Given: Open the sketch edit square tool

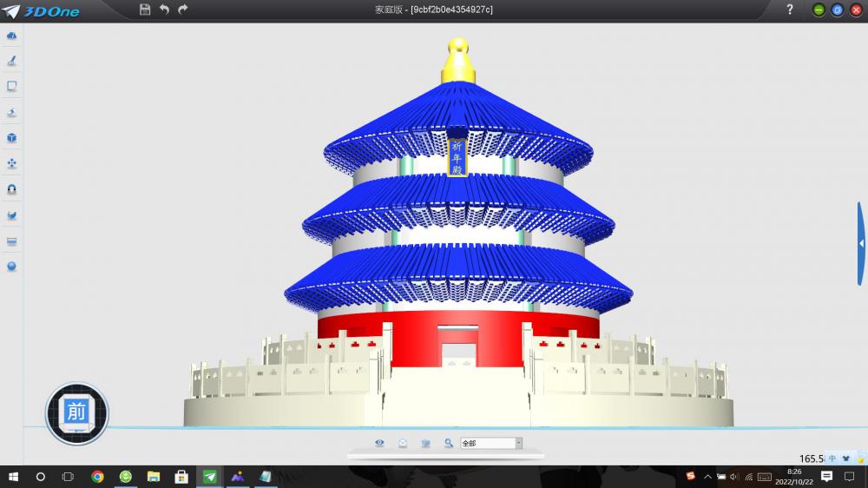Looking at the screenshot, I should point(11,87).
